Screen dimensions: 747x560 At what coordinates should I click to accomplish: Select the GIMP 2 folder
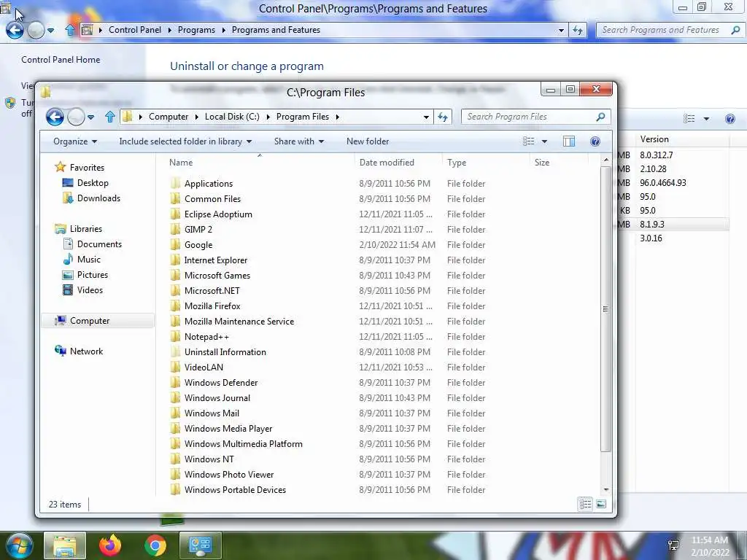(198, 230)
